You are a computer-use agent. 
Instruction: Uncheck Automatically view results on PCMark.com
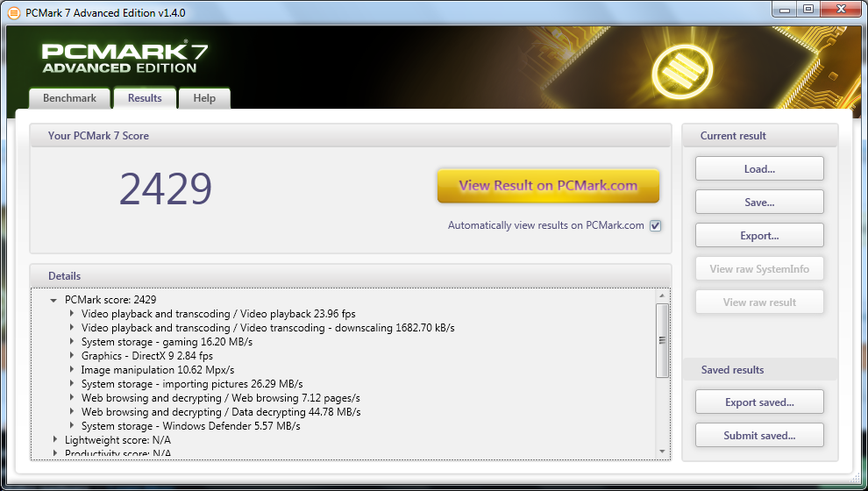pos(656,225)
